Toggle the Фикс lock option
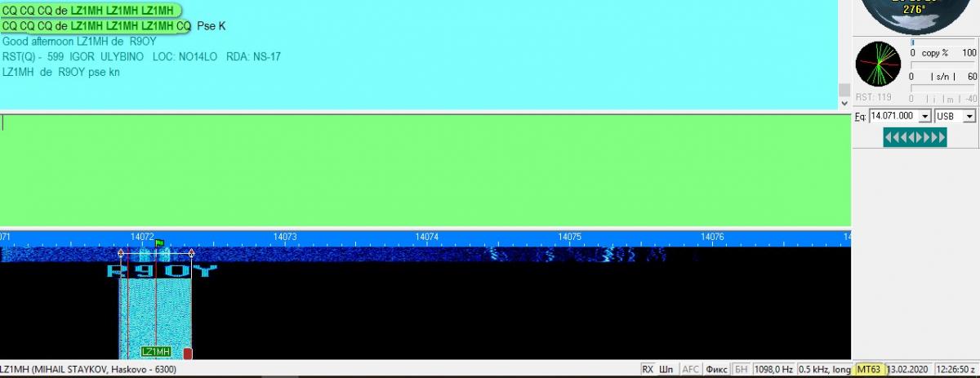Screen dimensions: 980x378 point(716,370)
